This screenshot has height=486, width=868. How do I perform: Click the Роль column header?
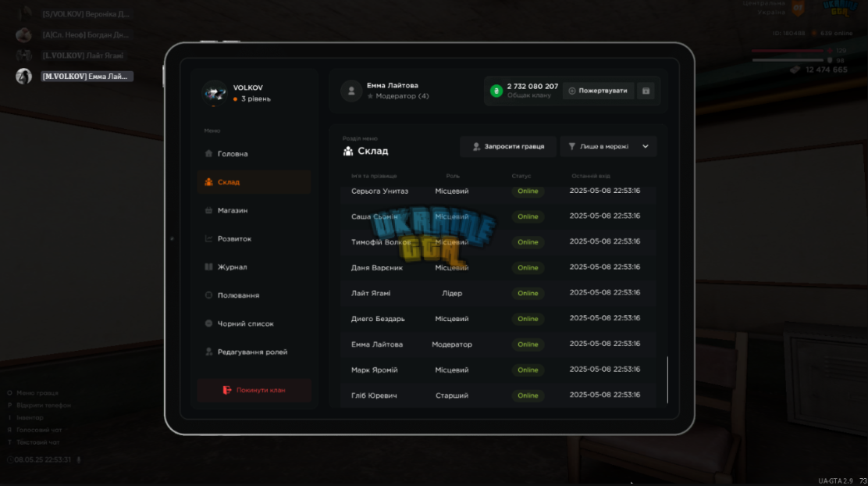pos(452,177)
